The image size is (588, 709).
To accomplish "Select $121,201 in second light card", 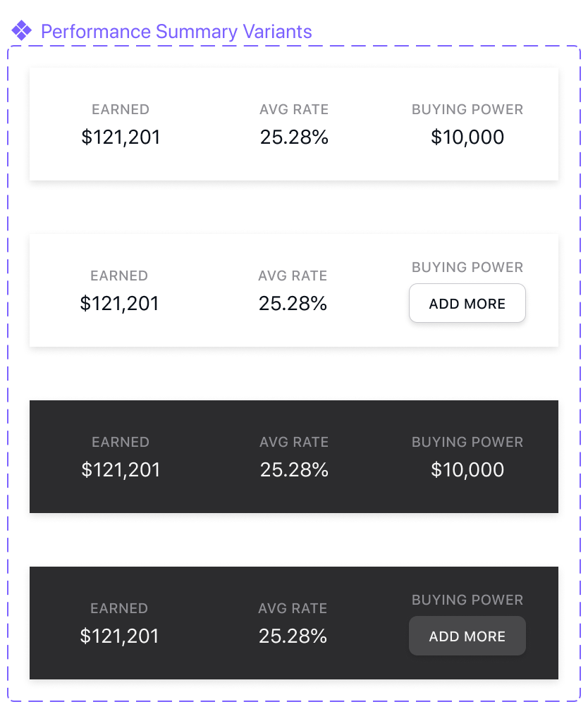I will [x=119, y=304].
